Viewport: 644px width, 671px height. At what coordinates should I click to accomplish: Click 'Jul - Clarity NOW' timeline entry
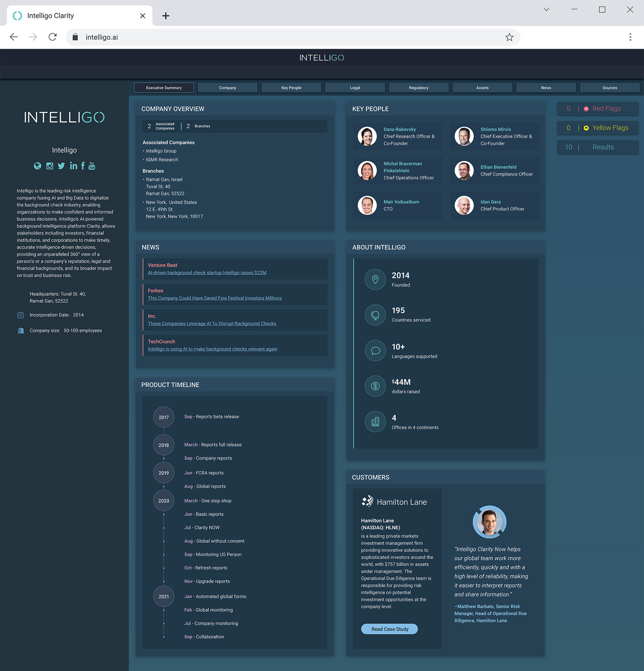point(202,527)
